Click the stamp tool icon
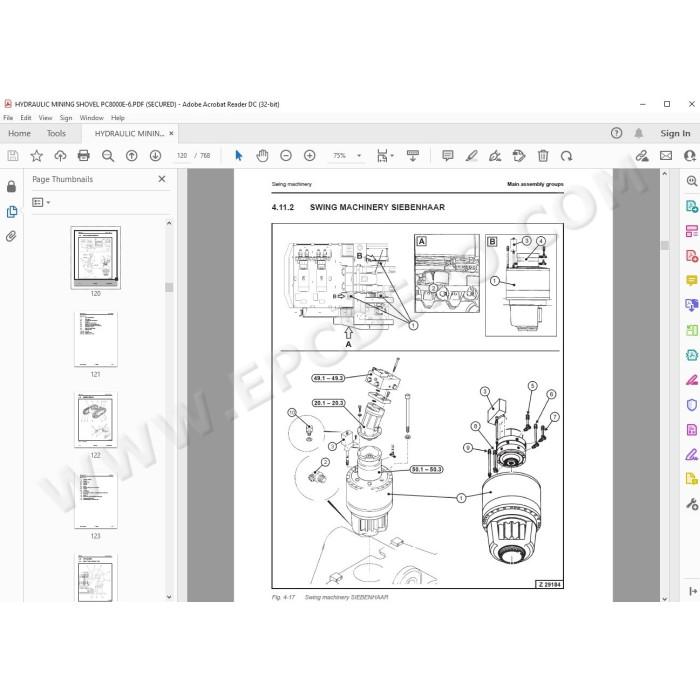 click(519, 156)
